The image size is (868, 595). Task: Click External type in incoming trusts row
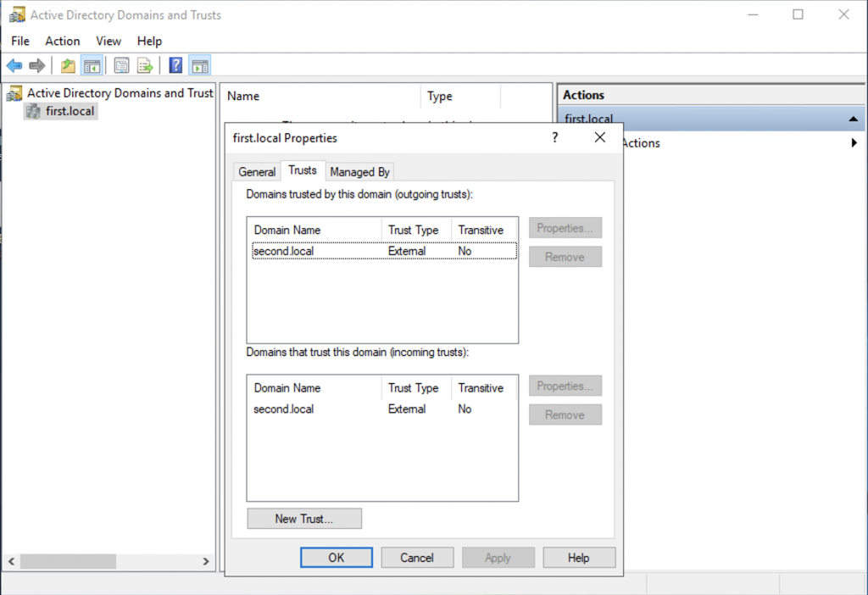click(407, 409)
